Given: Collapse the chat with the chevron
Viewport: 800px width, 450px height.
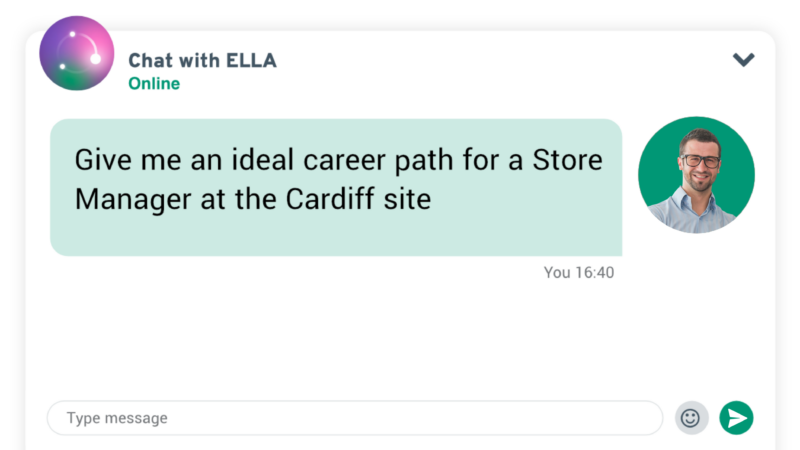Looking at the screenshot, I should [x=743, y=60].
